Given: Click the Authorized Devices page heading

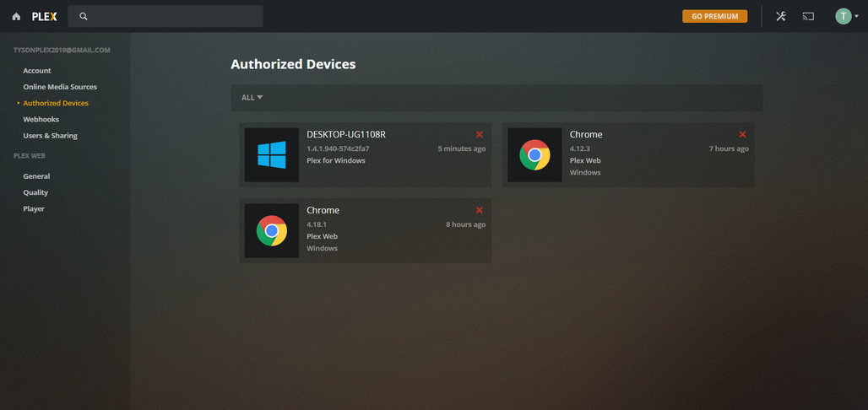Looking at the screenshot, I should 293,64.
